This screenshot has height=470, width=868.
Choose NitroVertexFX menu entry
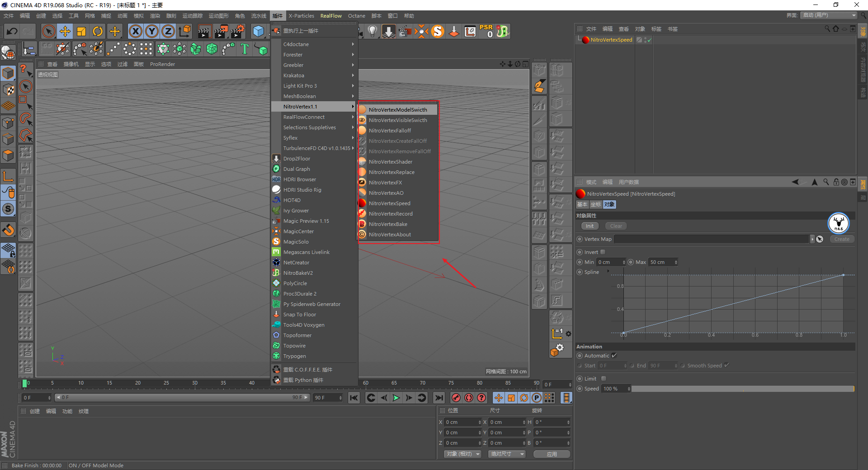(x=398, y=183)
